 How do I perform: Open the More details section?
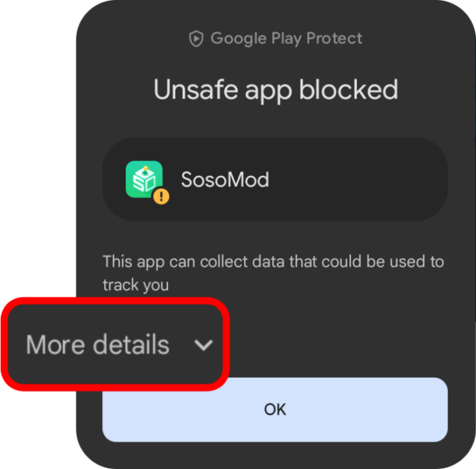click(x=98, y=345)
